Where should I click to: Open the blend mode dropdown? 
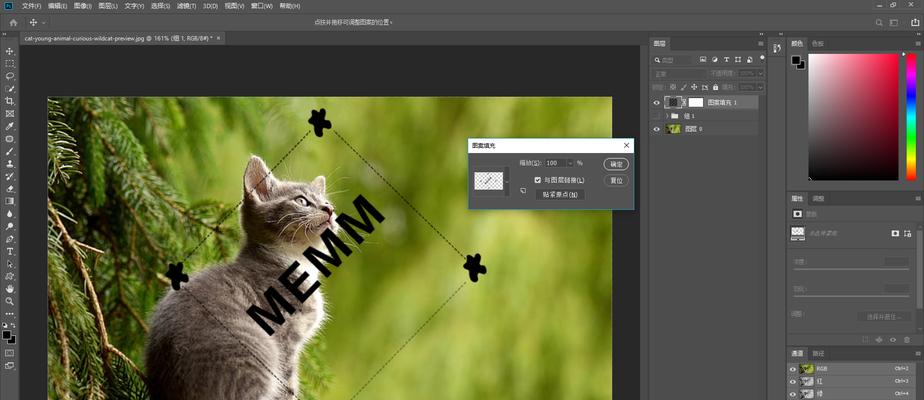coord(679,74)
